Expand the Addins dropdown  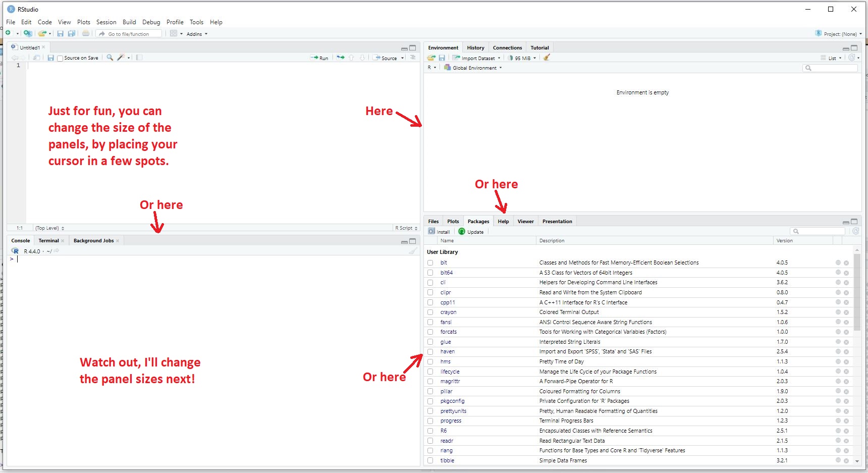coord(196,34)
